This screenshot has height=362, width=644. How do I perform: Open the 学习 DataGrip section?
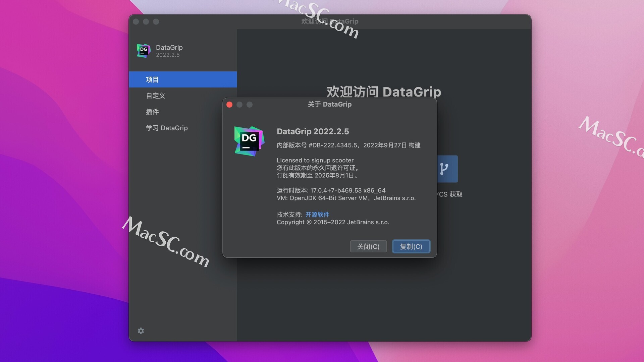click(x=183, y=128)
